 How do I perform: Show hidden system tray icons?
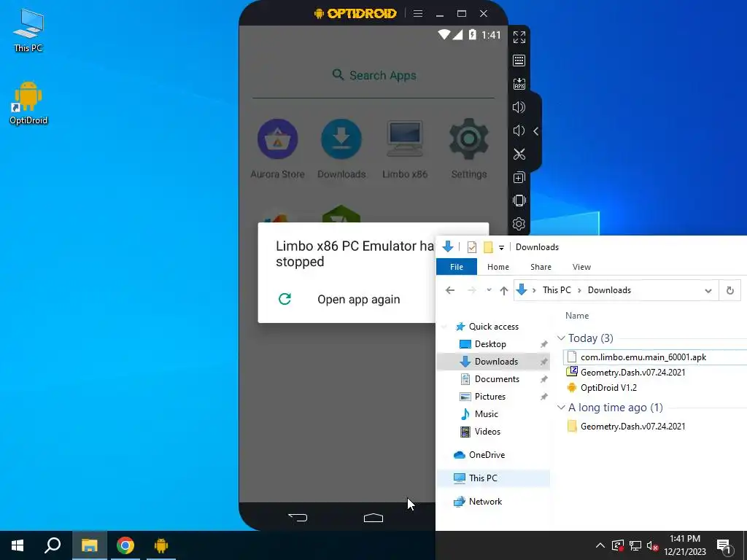(x=600, y=545)
